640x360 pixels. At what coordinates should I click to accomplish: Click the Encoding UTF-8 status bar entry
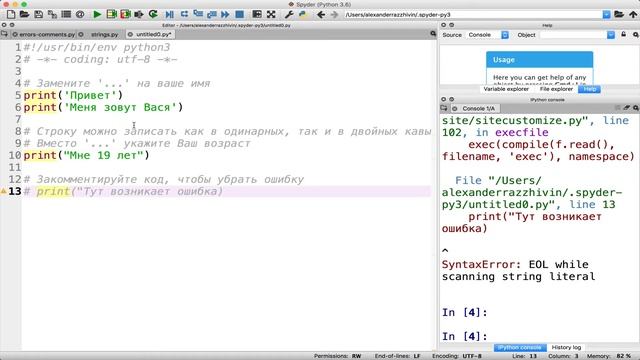[x=457, y=356]
